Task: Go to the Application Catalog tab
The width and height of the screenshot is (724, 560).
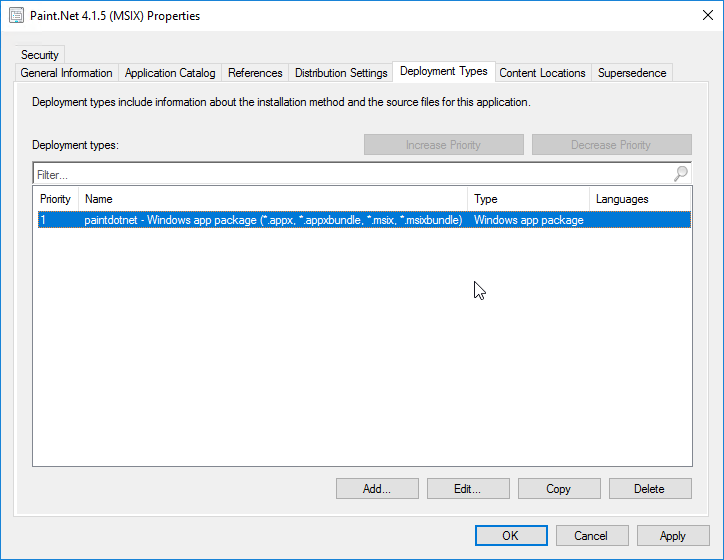Action: 170,73
